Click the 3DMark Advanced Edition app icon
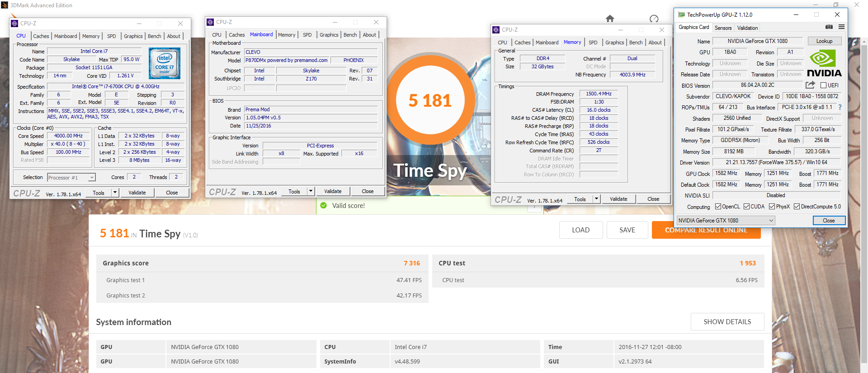Image resolution: width=868 pixels, height=373 pixels. [5, 5]
